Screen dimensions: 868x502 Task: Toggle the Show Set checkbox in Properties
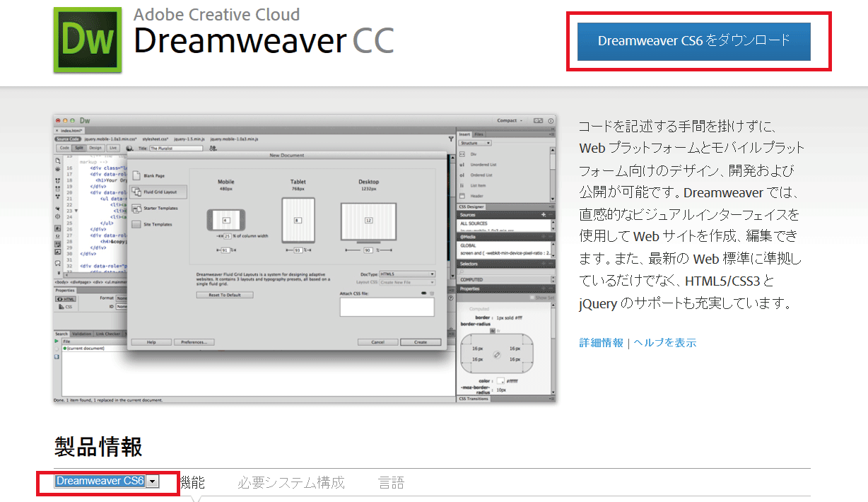point(532,298)
